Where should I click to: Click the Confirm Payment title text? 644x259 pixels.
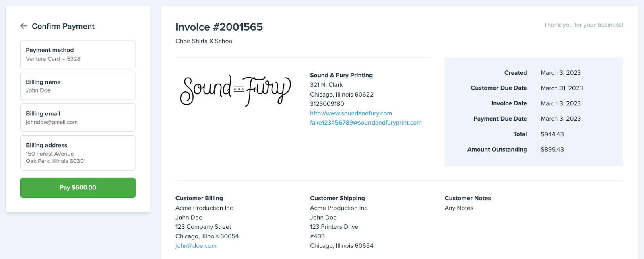pyautogui.click(x=63, y=26)
